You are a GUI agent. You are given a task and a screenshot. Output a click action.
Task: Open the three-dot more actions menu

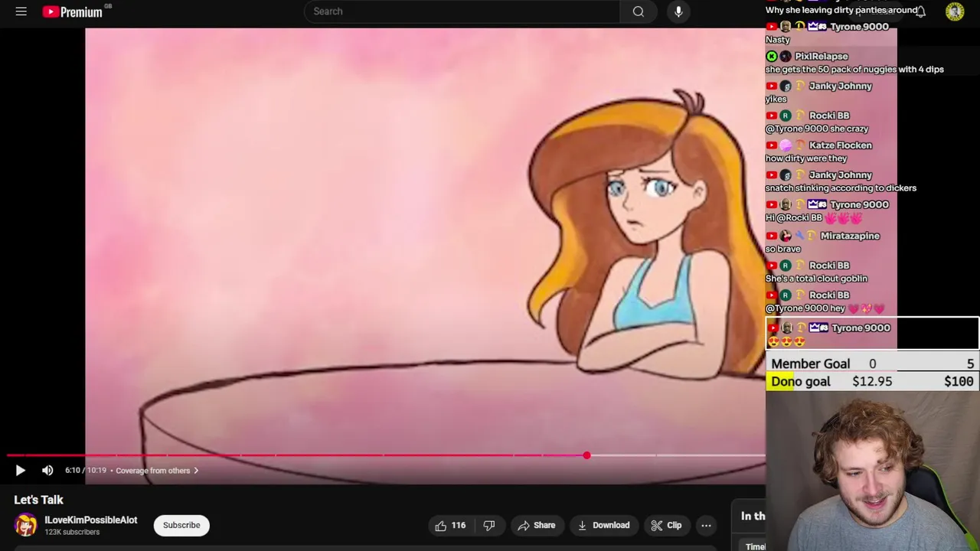point(706,525)
